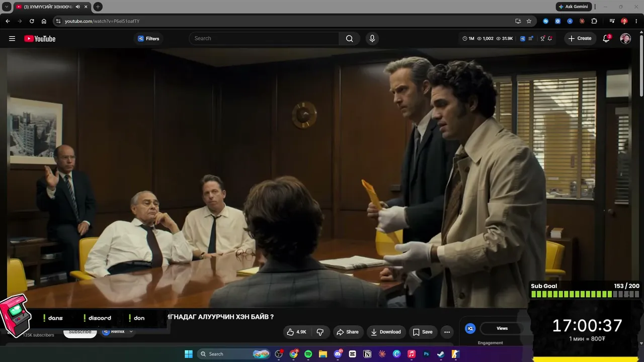The width and height of the screenshot is (644, 362).
Task: Go back in the browser
Action: (x=8, y=21)
